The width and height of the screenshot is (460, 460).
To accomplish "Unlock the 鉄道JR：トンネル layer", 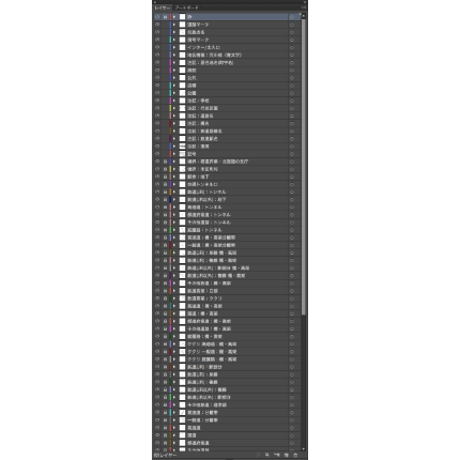I will [165, 192].
